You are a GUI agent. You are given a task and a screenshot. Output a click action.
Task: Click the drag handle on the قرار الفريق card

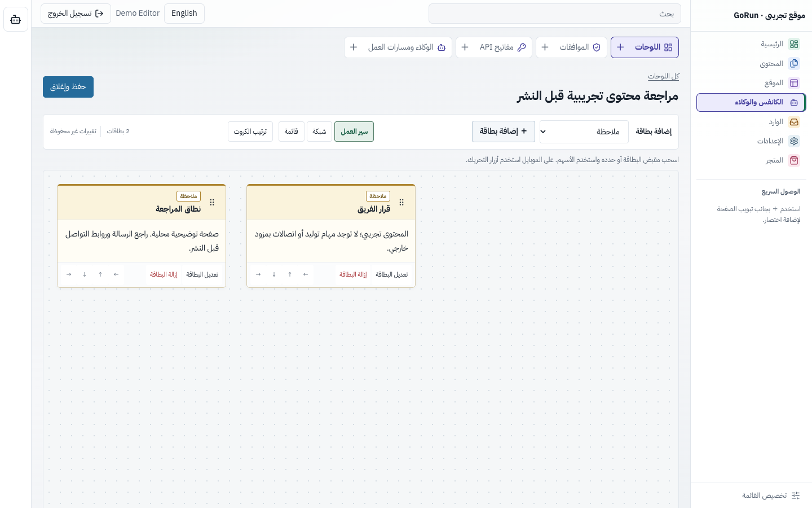(401, 203)
